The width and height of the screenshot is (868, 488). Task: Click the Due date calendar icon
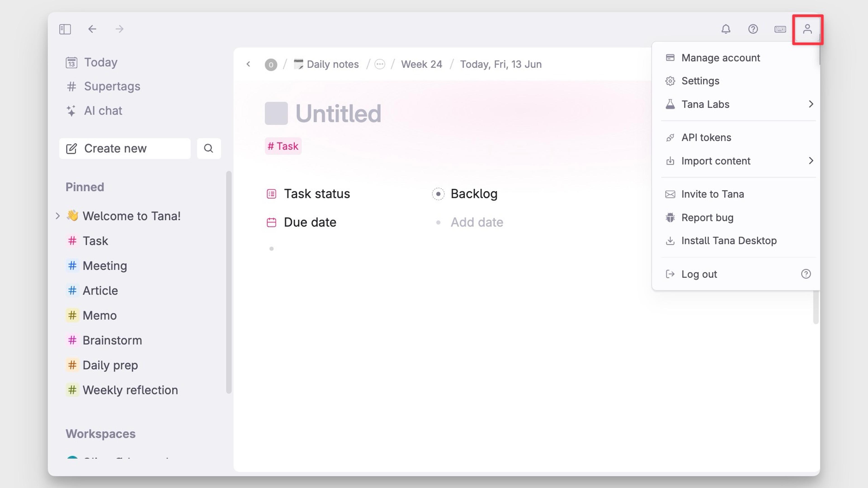point(271,222)
